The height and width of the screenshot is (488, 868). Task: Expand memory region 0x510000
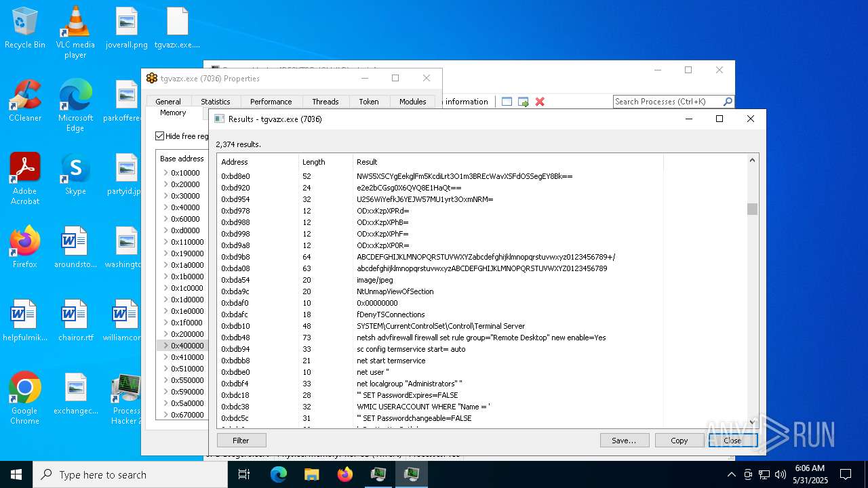(166, 369)
